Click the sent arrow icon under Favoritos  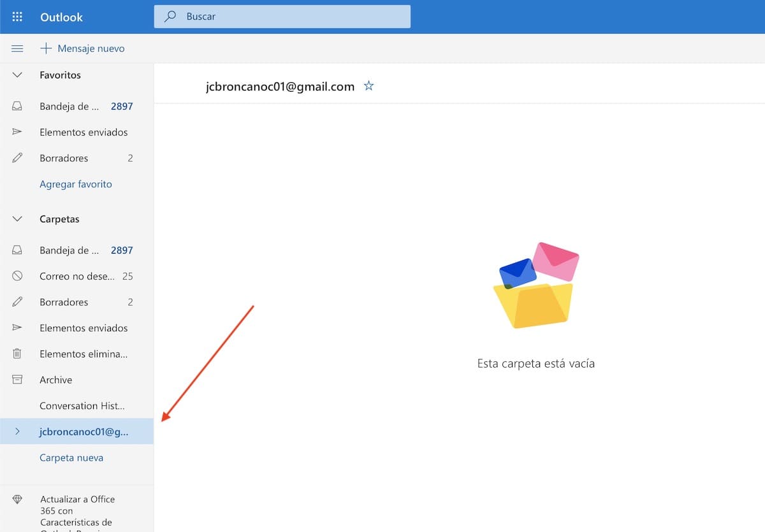click(17, 133)
